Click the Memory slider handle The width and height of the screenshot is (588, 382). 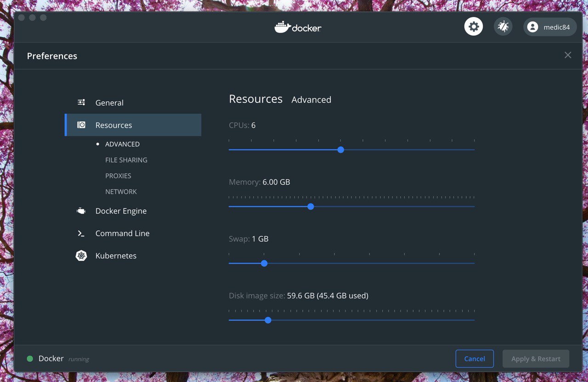coord(311,207)
